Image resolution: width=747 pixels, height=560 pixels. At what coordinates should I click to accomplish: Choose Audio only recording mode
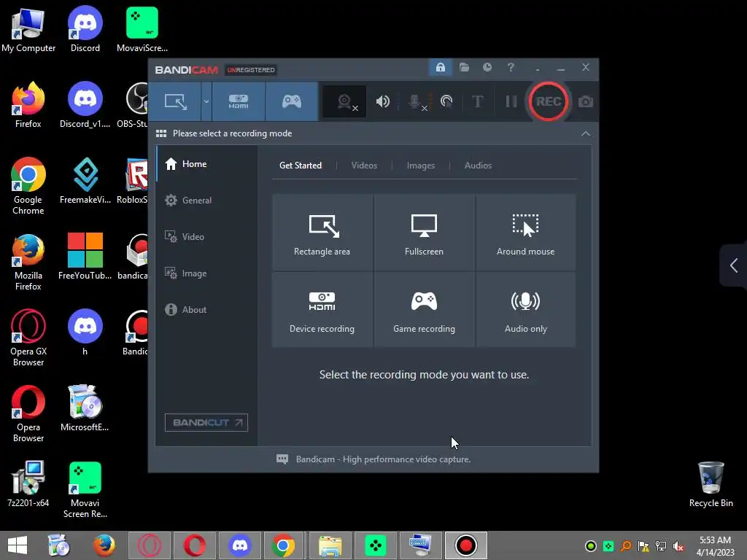point(525,309)
